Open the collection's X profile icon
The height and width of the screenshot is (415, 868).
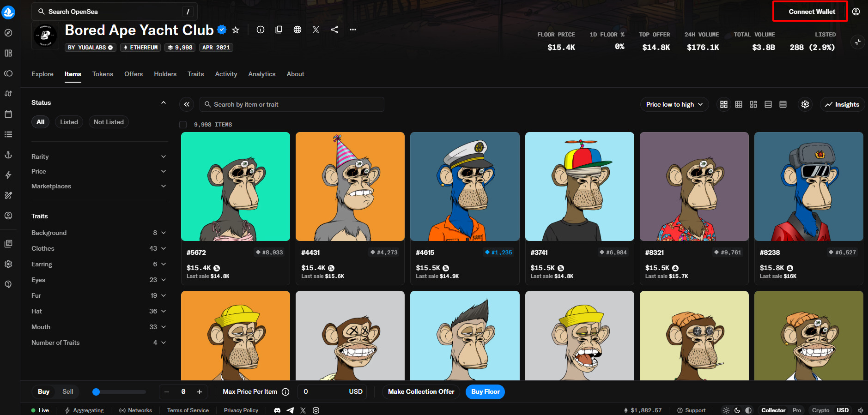pyautogui.click(x=316, y=30)
